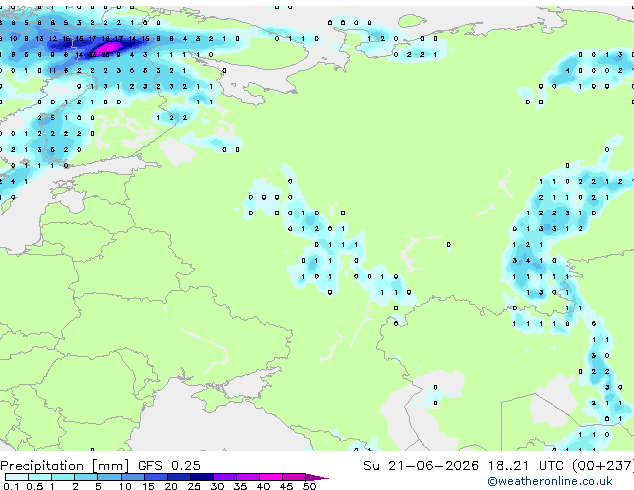Click the '50' legend scale label
The width and height of the screenshot is (634, 490).
(x=310, y=486)
